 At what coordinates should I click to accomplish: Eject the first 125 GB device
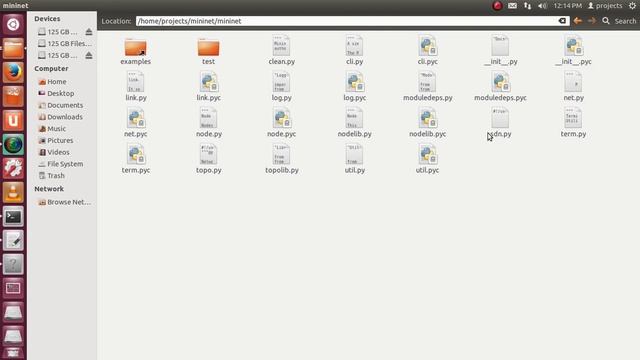[x=89, y=32]
